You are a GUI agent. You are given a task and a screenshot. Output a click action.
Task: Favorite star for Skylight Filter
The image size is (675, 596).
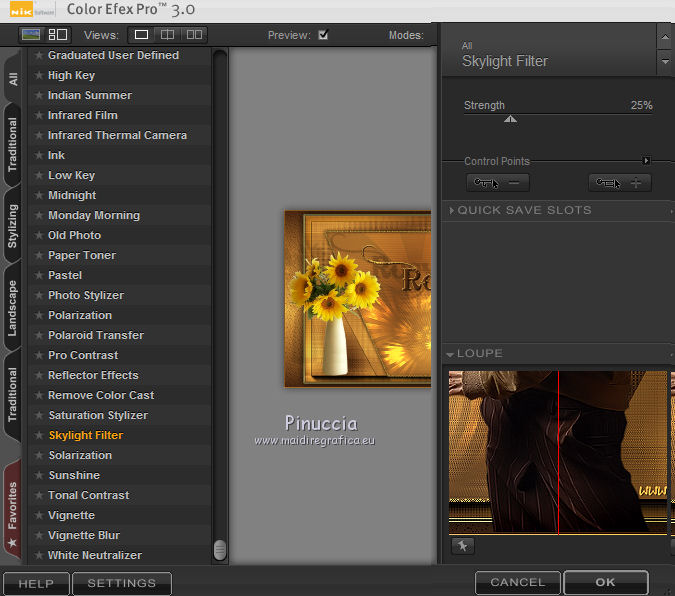pyautogui.click(x=39, y=435)
